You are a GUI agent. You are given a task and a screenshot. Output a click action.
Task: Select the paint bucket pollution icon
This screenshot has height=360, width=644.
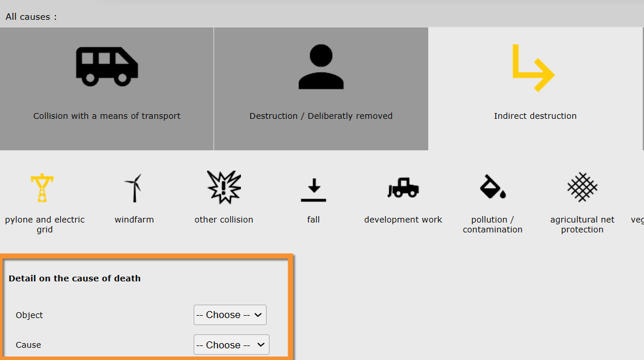[x=492, y=187]
